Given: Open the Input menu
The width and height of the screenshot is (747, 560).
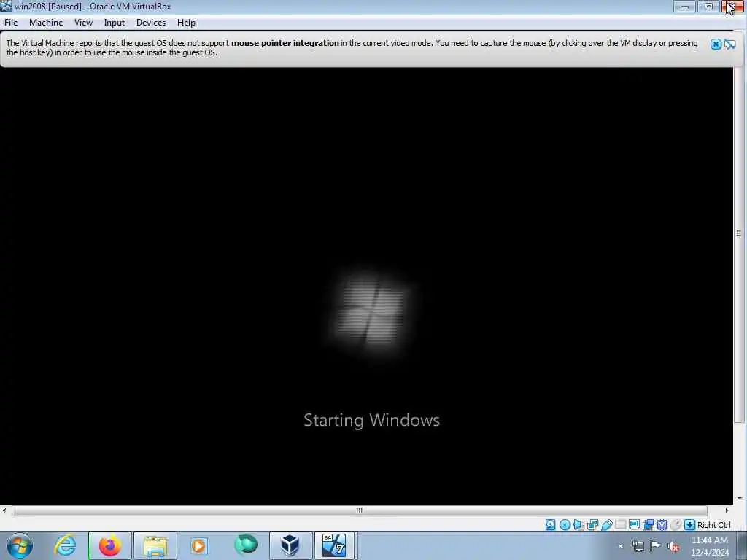Looking at the screenshot, I should pyautogui.click(x=115, y=23).
